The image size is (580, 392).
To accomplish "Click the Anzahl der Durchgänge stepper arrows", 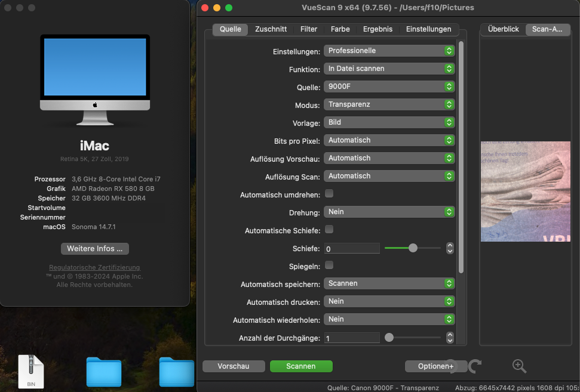I will (x=450, y=337).
